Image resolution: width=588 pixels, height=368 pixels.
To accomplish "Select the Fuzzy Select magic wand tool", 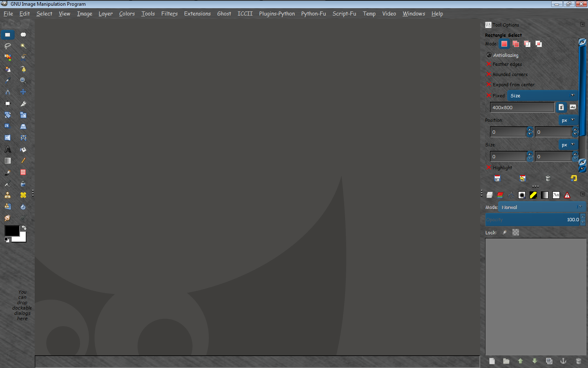I will coord(23,46).
